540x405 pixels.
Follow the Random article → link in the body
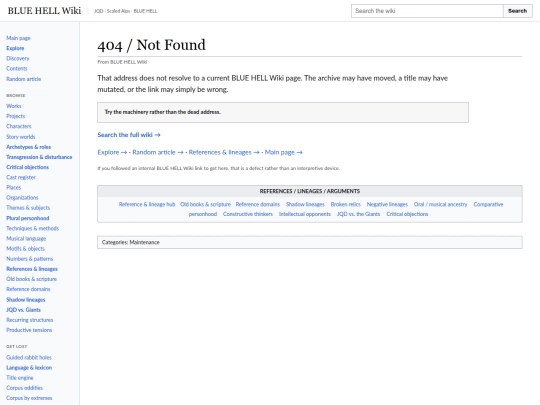(x=158, y=152)
